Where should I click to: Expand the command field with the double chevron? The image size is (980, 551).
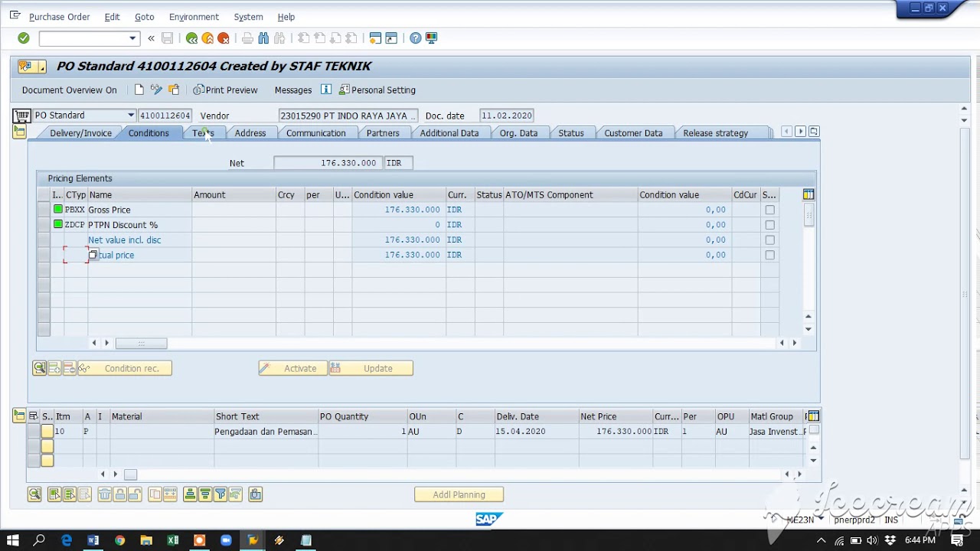(x=151, y=38)
